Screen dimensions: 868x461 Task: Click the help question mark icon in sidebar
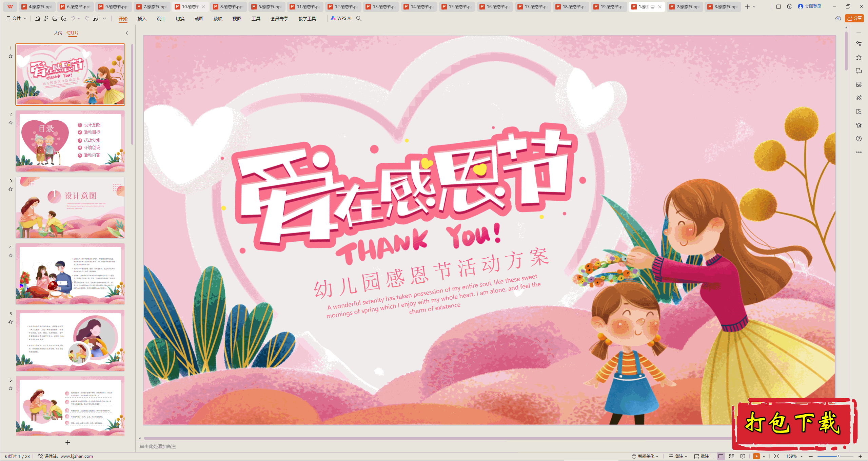point(859,139)
